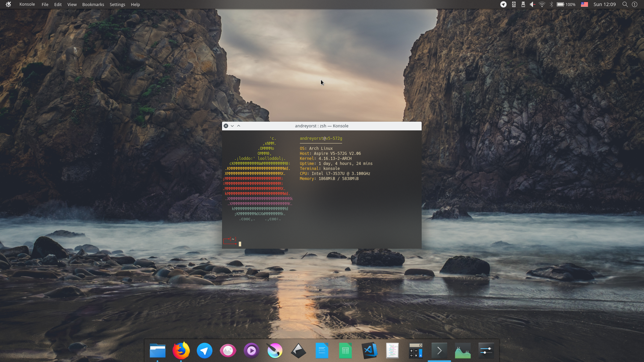Viewport: 644px width, 362px height.
Task: Open the KDE application launcher menu
Action: [x=8, y=4]
